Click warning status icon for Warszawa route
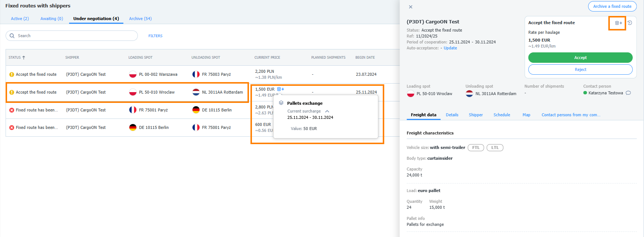Screen dimensions: 644x237 pyautogui.click(x=12, y=74)
